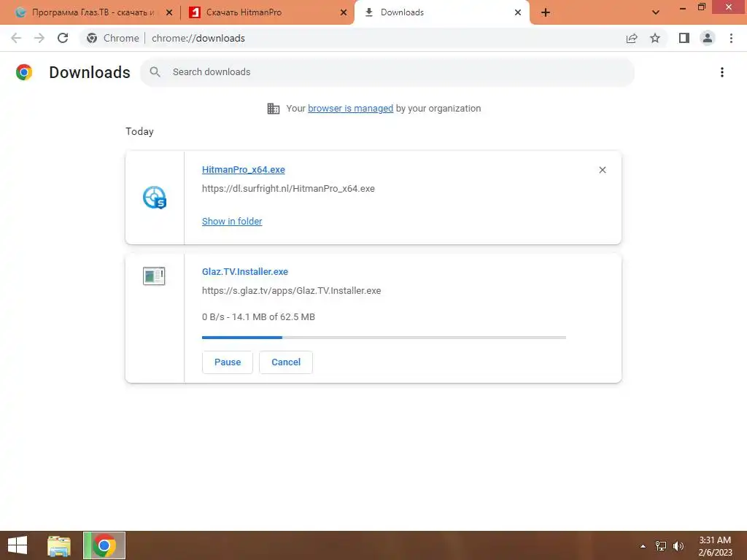Click the HitmanPro file icon

click(155, 198)
